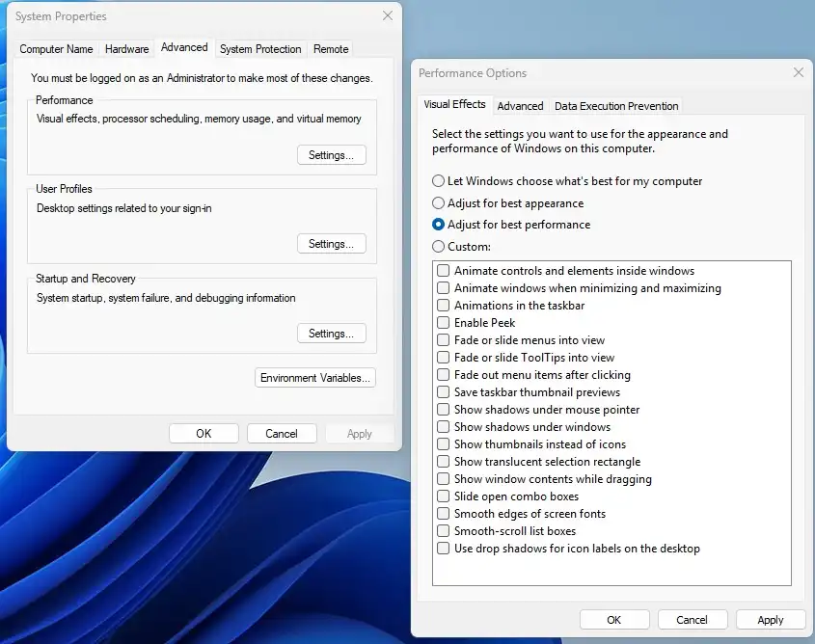The height and width of the screenshot is (644, 815).
Task: Select Adjust for best appearance
Action: tap(437, 203)
